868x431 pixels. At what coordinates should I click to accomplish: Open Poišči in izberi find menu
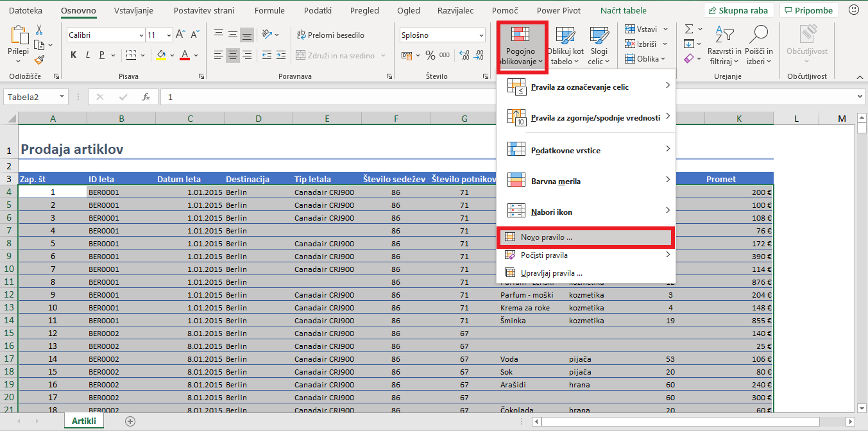click(x=759, y=46)
